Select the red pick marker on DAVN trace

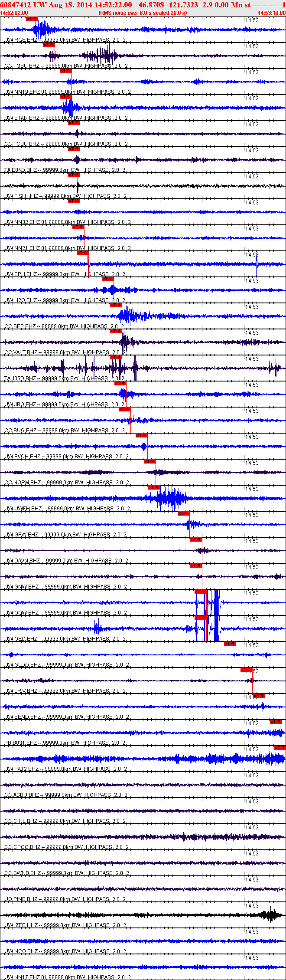point(196,539)
